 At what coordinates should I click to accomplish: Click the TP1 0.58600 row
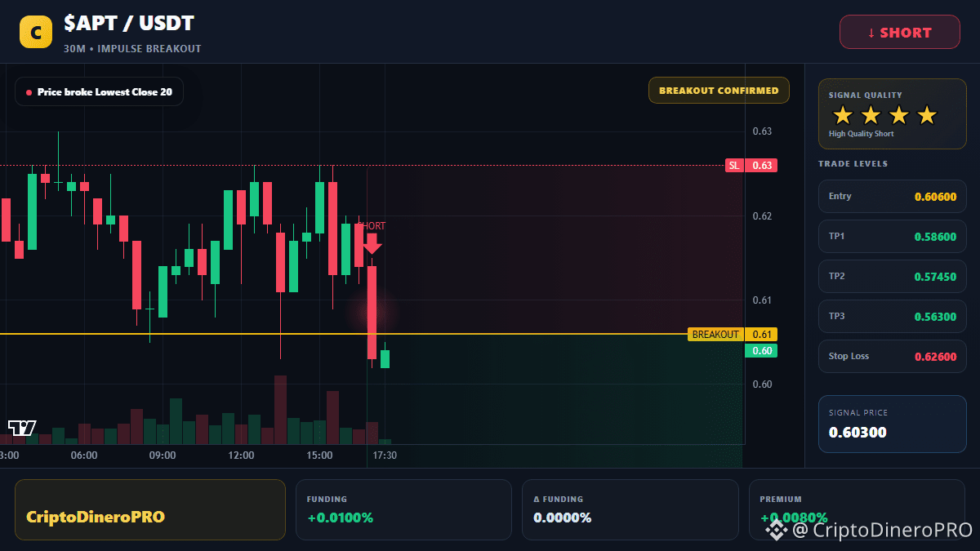tap(893, 237)
